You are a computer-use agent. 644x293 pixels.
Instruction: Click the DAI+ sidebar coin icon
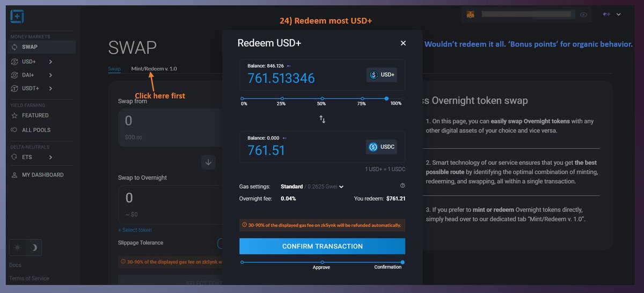pyautogui.click(x=14, y=75)
